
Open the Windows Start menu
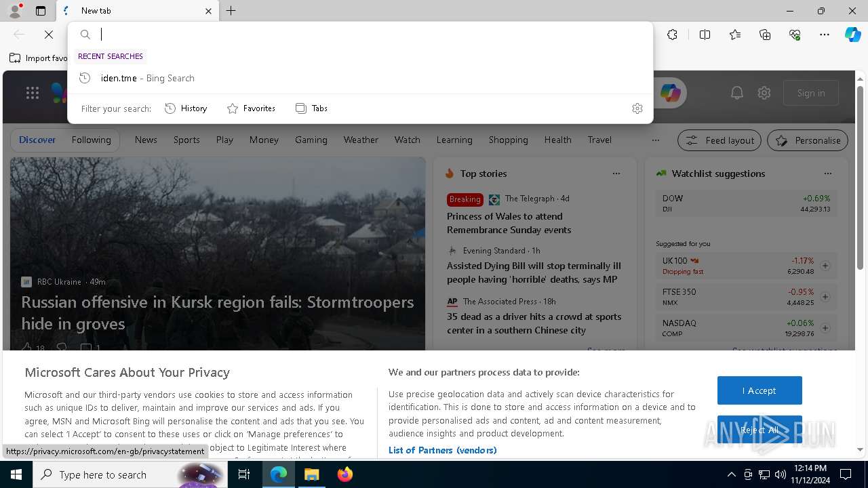(x=16, y=474)
